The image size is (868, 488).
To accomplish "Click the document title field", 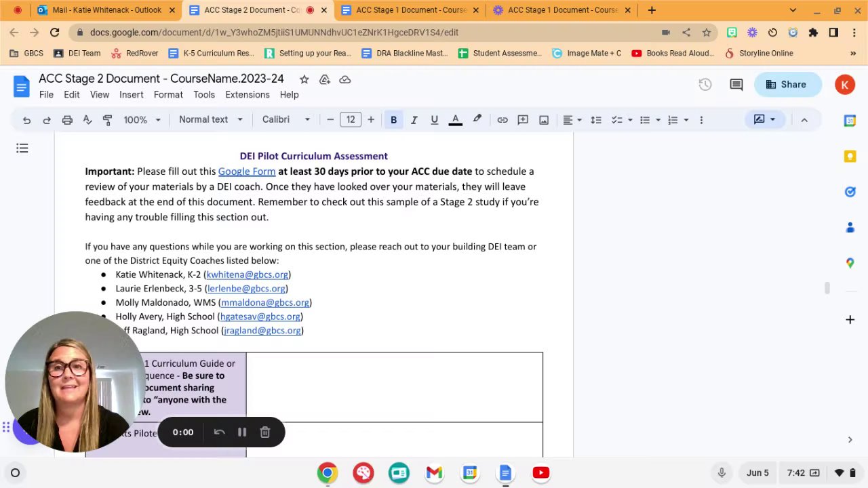I will [161, 79].
